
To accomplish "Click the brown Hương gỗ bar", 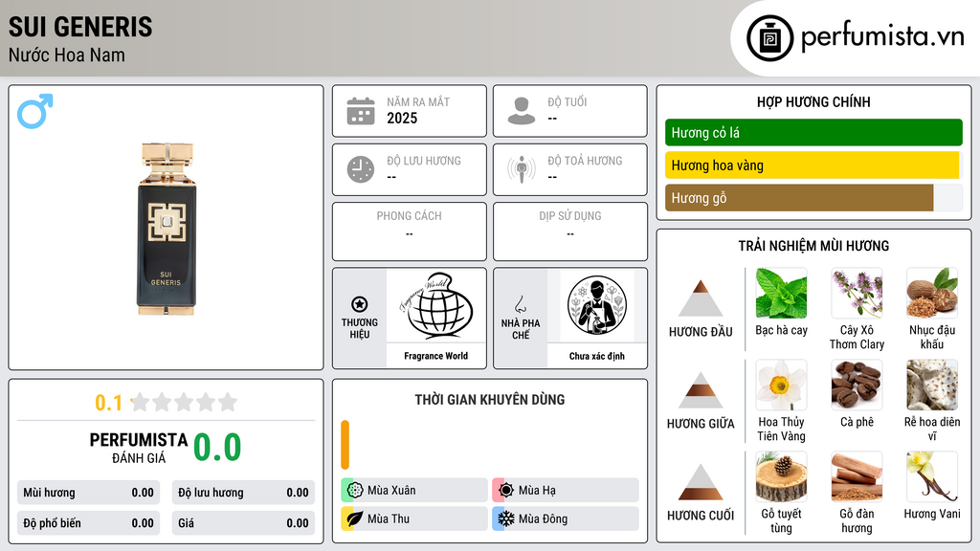I will (799, 198).
